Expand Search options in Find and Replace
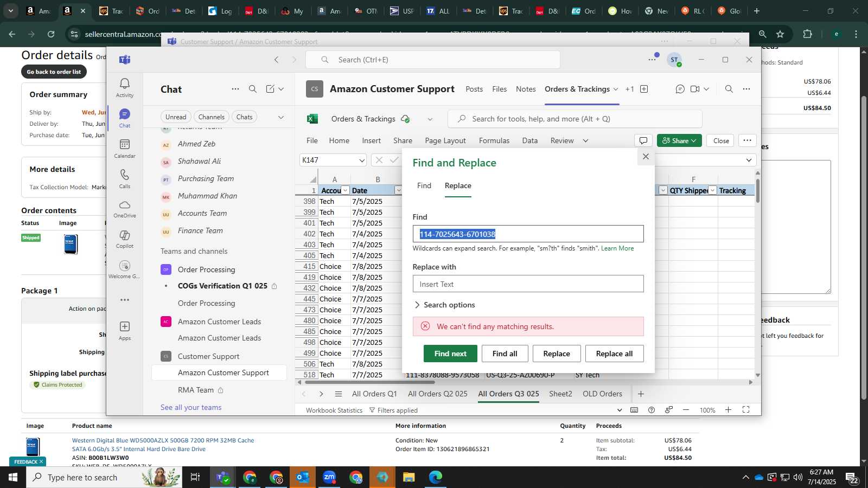868x488 pixels. pyautogui.click(x=444, y=305)
